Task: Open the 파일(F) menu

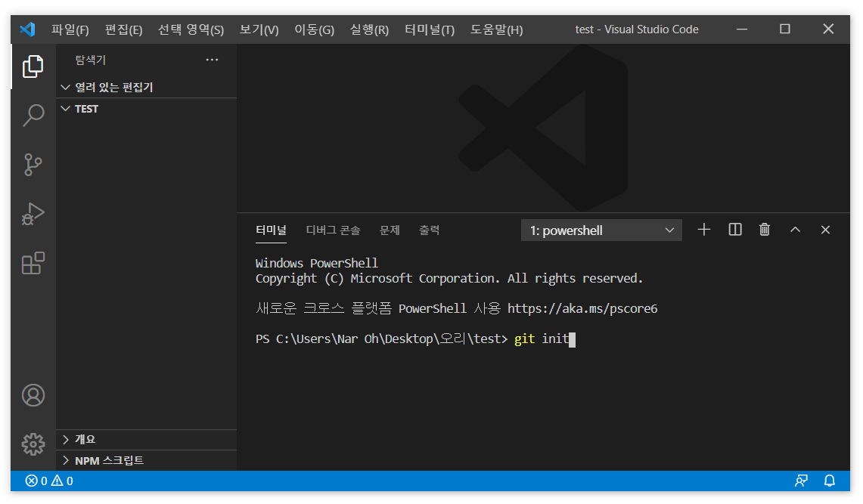Action: [x=70, y=29]
